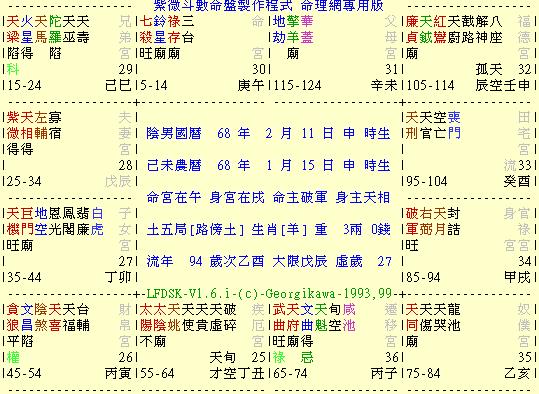Click the 丙子 palace label
The height and width of the screenshot is (394, 539).
[x=384, y=373]
